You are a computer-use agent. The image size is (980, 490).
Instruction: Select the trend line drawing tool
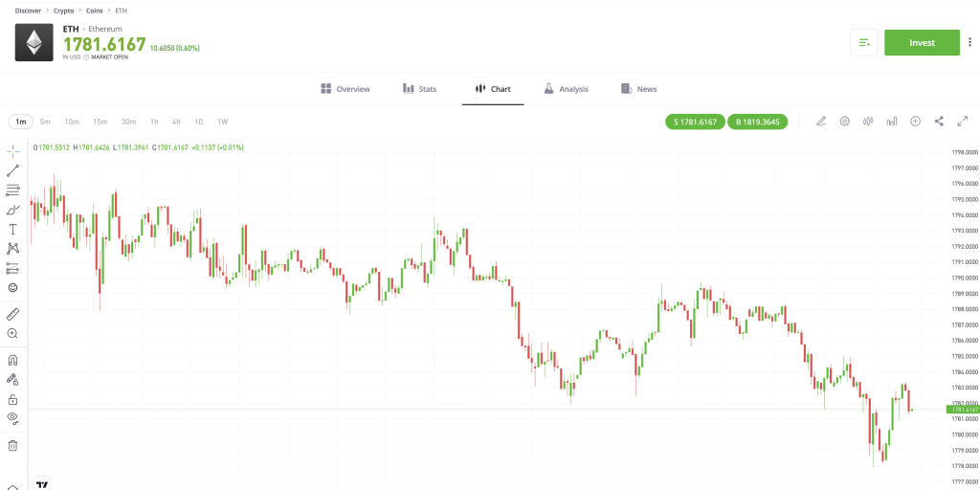[x=13, y=170]
